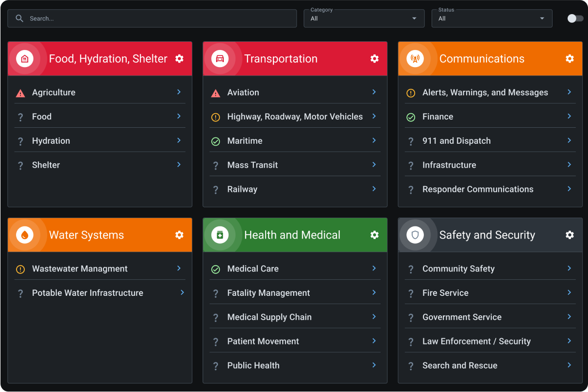Click the Water Systems droplet icon
Viewport: 588px width, 392px height.
25,235
